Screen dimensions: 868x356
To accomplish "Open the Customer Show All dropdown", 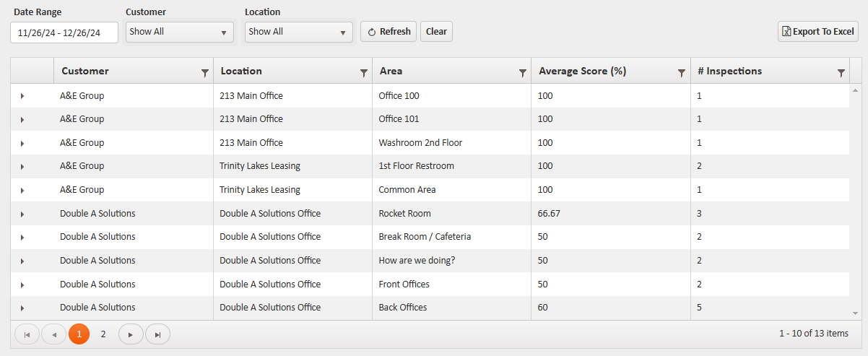I will pyautogui.click(x=179, y=32).
